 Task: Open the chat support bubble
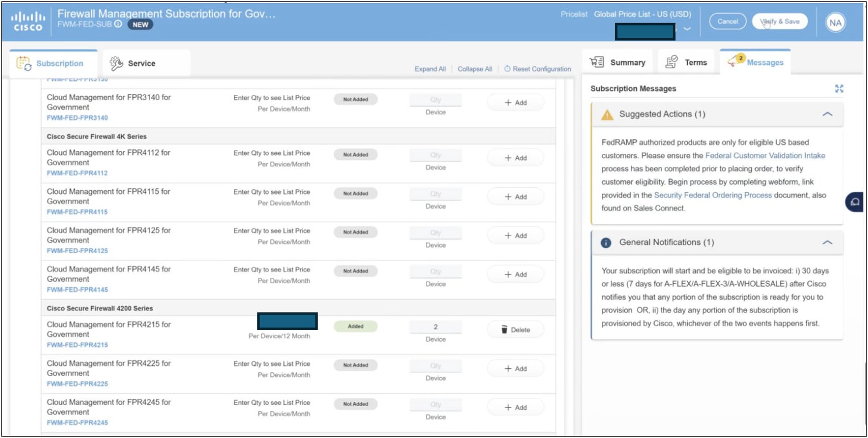pos(855,202)
